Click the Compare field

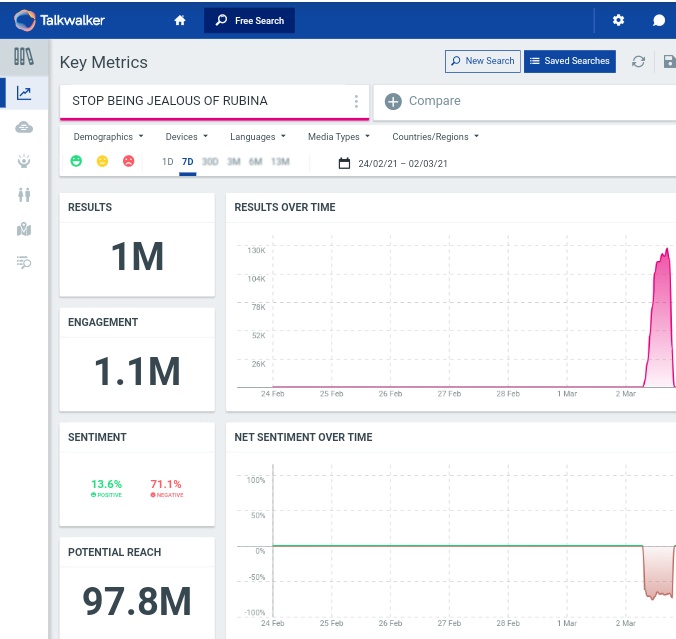(524, 102)
